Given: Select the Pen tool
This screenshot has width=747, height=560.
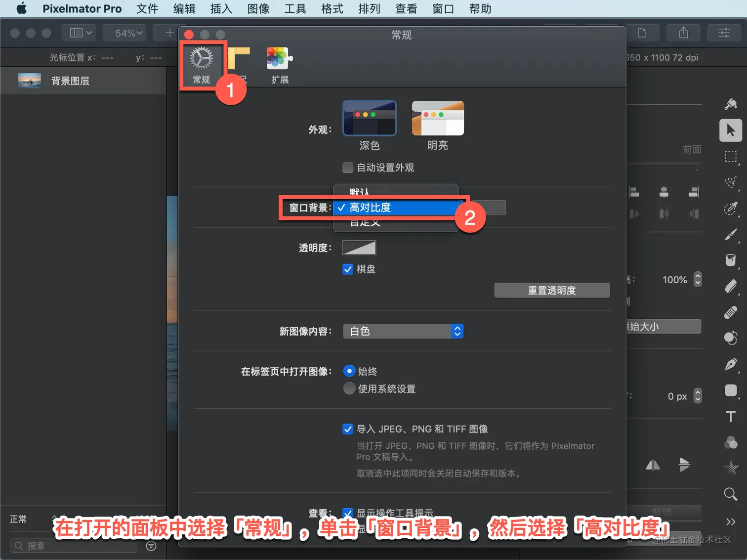Looking at the screenshot, I should click(x=731, y=364).
